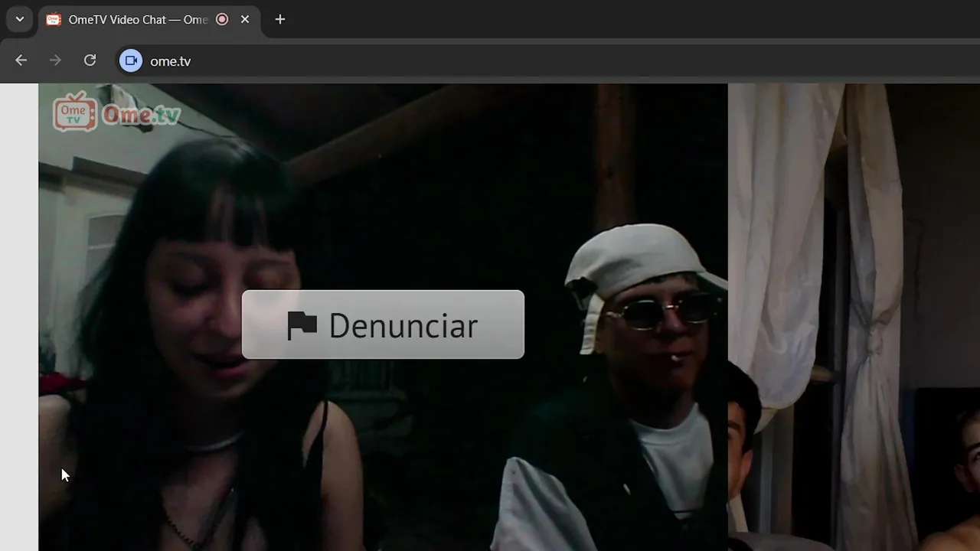980x551 pixels.
Task: Click the flag icon on Denunciar
Action: tap(302, 325)
